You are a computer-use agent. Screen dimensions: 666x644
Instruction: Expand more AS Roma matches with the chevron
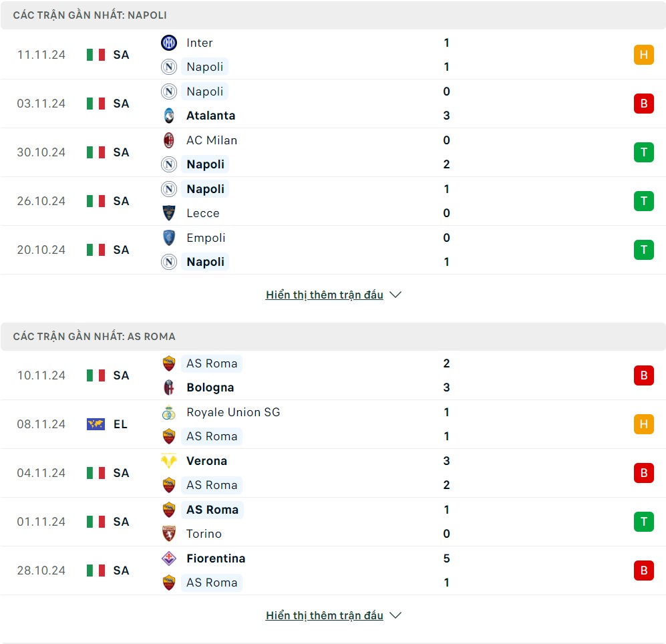click(395, 615)
